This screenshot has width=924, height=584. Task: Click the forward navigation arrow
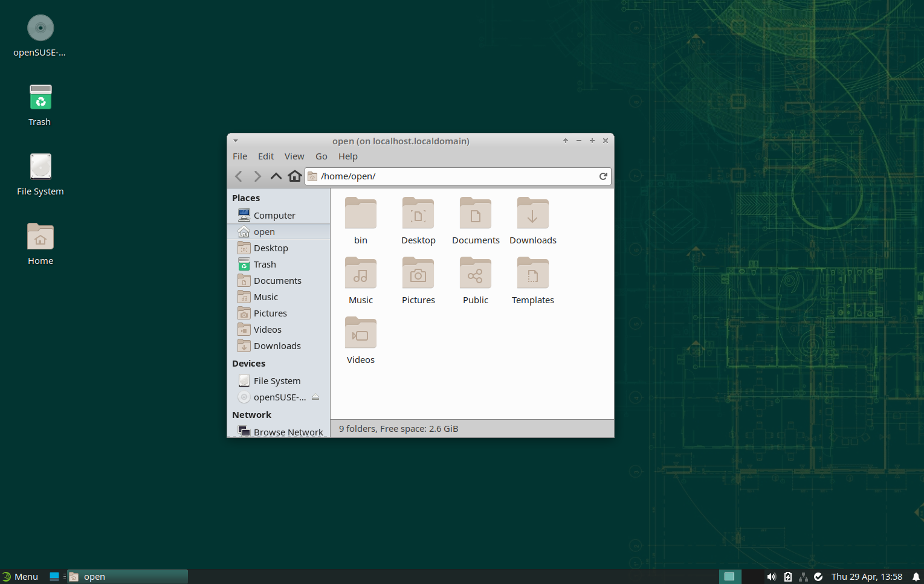pos(257,176)
